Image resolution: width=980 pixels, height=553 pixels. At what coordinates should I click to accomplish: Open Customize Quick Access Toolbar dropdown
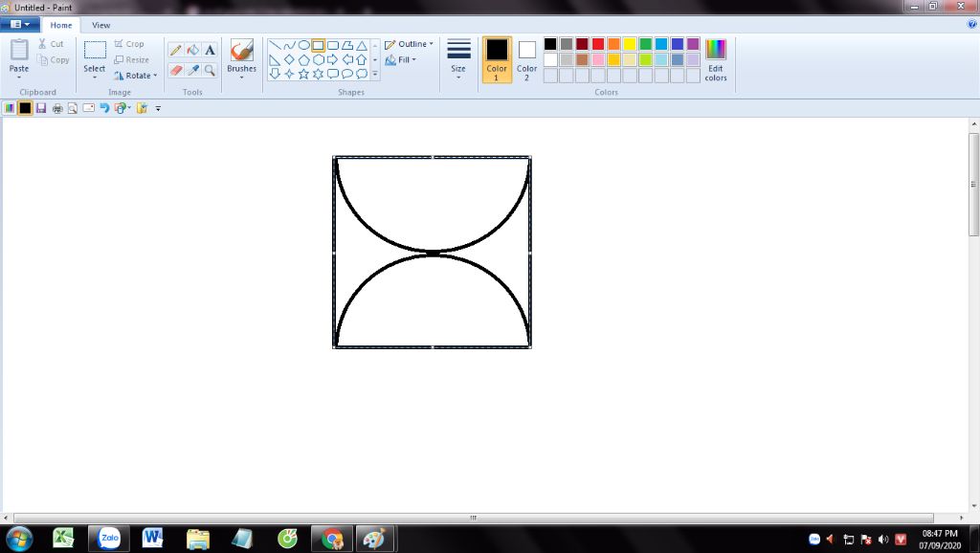tap(158, 109)
